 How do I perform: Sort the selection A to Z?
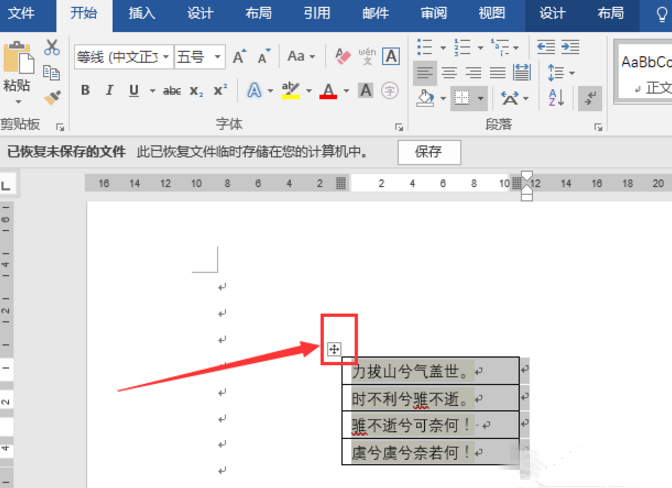click(x=556, y=98)
